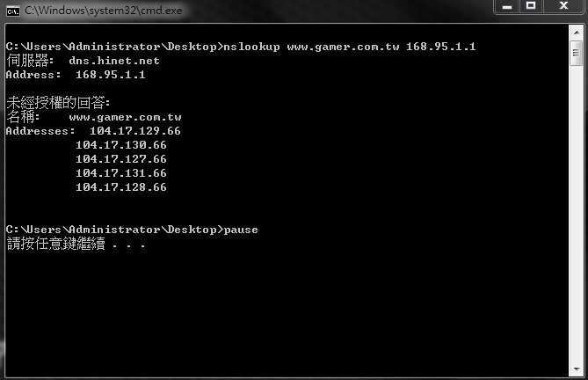Click the Address line 168.95.1.1
The width and height of the screenshot is (588, 380).
point(76,75)
